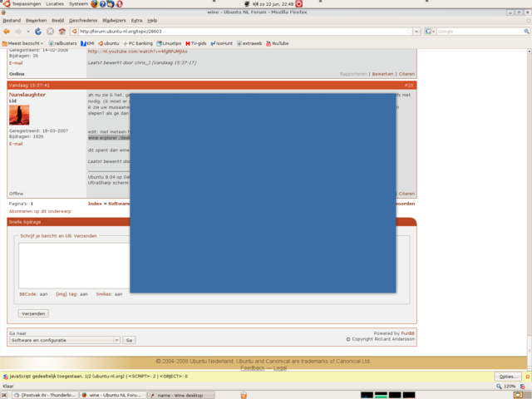Open the KMI bookmark

[x=89, y=42]
